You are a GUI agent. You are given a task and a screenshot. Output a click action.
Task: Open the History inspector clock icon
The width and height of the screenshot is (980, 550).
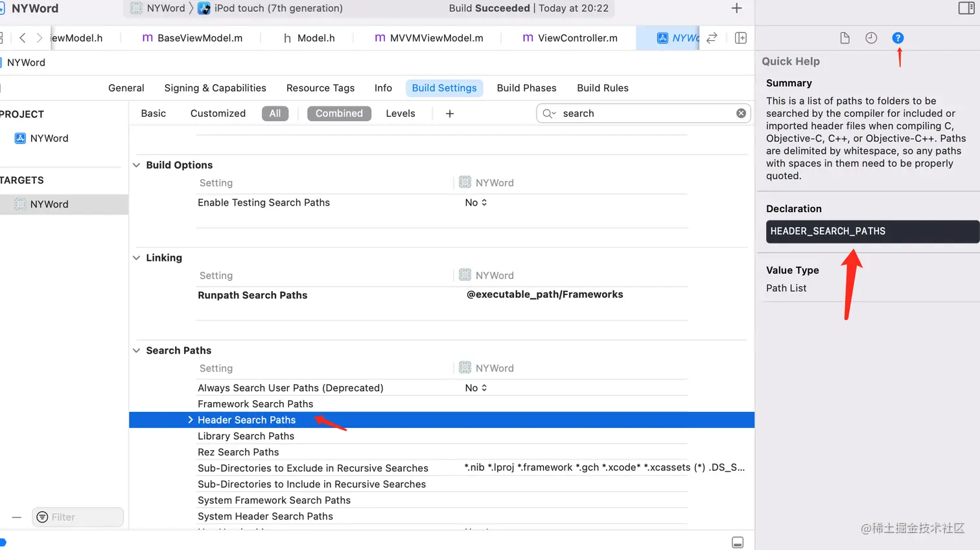871,38
